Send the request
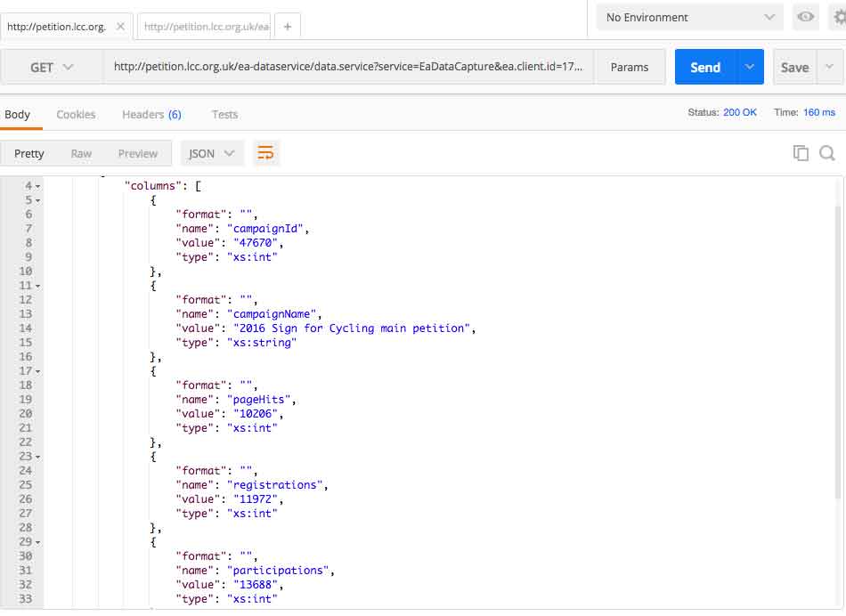The image size is (846, 616). tap(705, 67)
